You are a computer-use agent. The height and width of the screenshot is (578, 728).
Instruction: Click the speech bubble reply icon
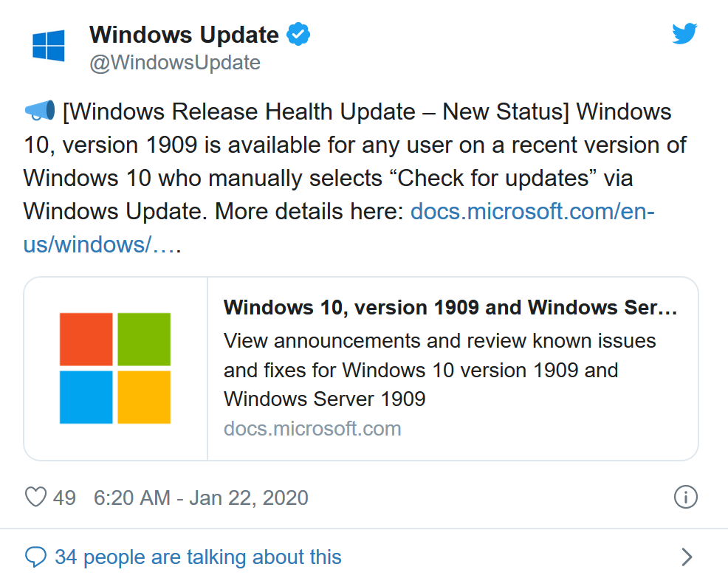coord(35,557)
